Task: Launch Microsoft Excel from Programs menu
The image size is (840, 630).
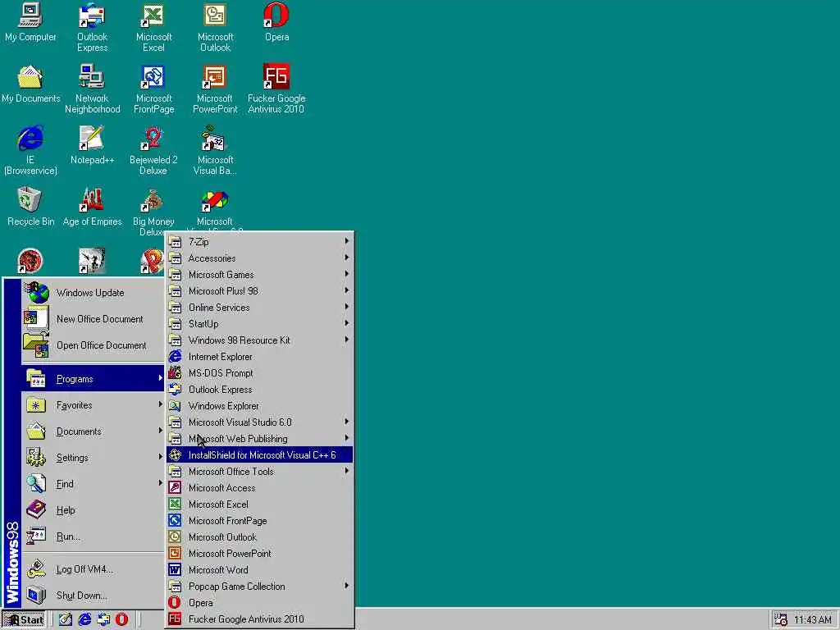Action: pyautogui.click(x=259, y=504)
